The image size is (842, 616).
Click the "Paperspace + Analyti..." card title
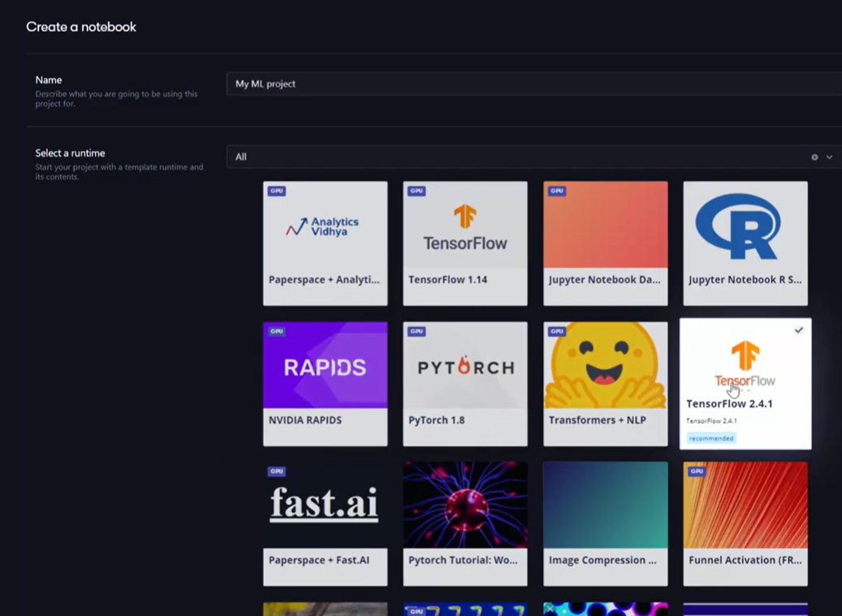point(324,279)
